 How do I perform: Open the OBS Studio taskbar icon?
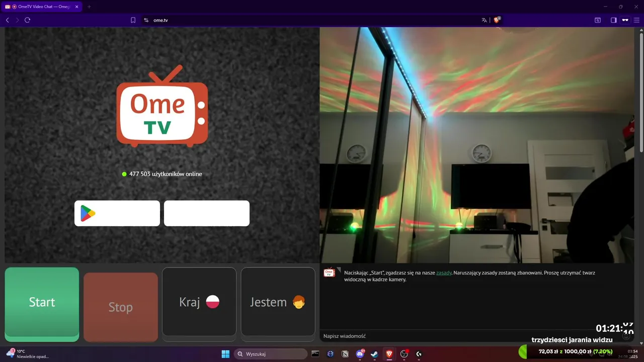point(404,354)
